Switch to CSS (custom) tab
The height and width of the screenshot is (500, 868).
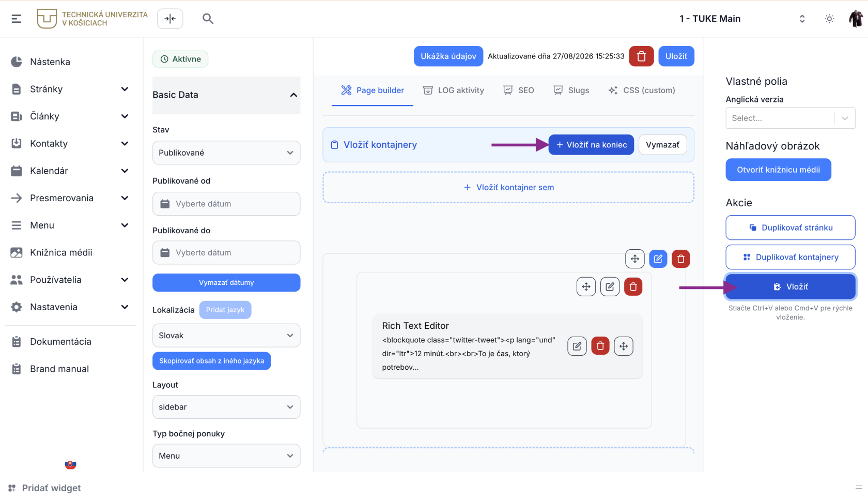(642, 90)
